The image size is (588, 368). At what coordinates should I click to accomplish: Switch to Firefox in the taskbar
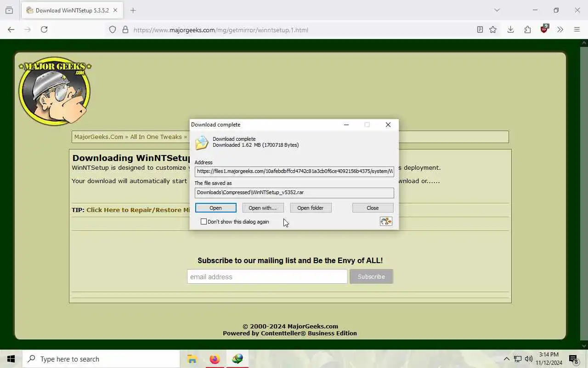click(x=215, y=359)
